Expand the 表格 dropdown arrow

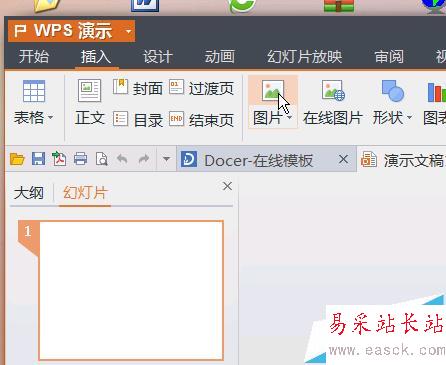(x=51, y=118)
